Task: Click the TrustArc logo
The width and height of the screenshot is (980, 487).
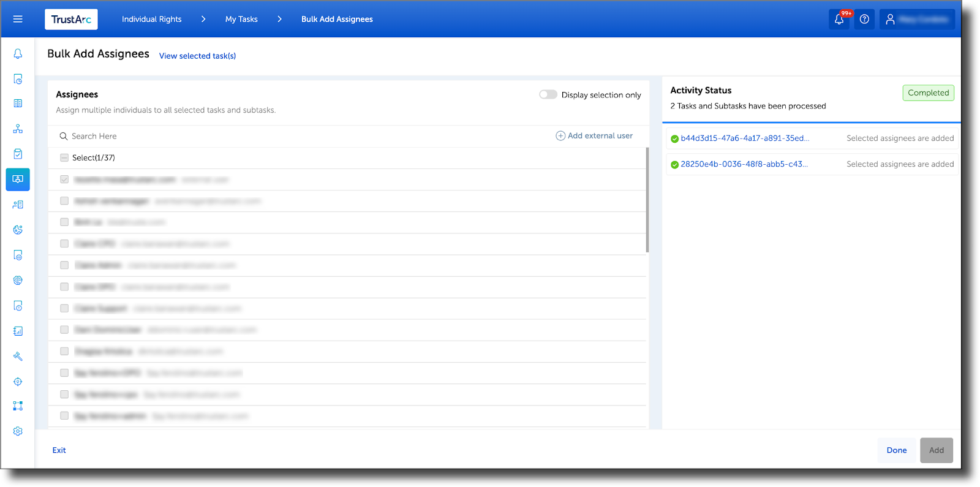Action: (71, 19)
